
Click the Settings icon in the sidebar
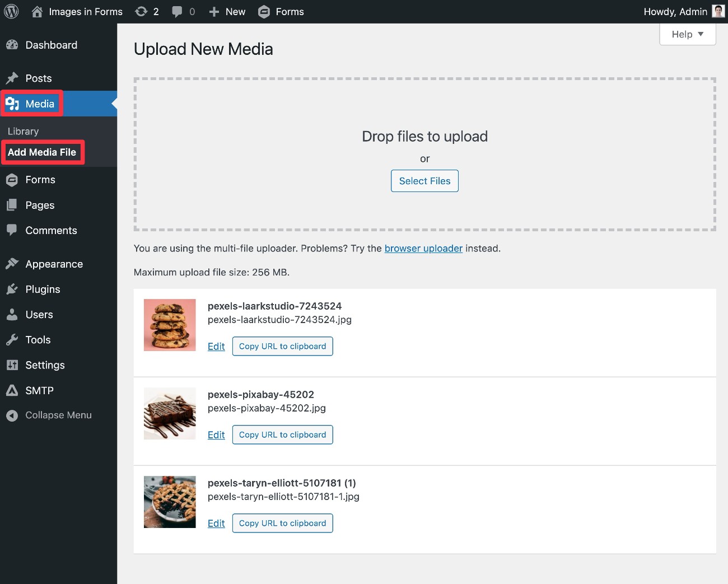click(x=12, y=365)
